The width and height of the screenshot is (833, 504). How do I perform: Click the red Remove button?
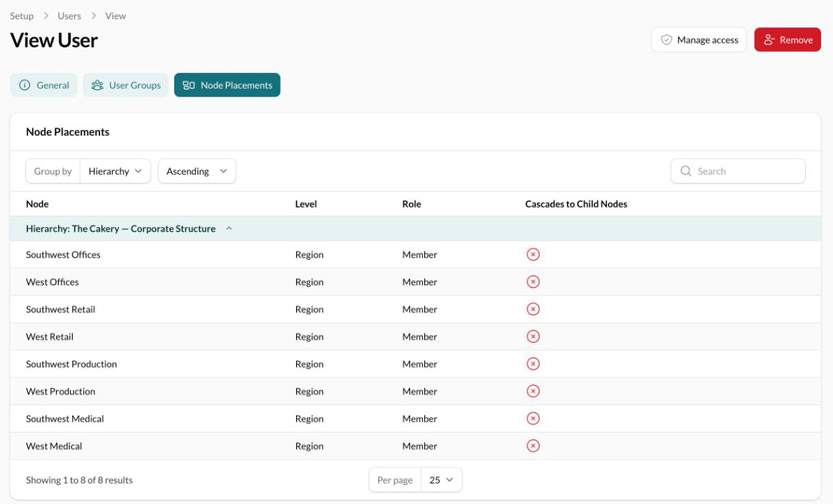pyautogui.click(x=787, y=40)
